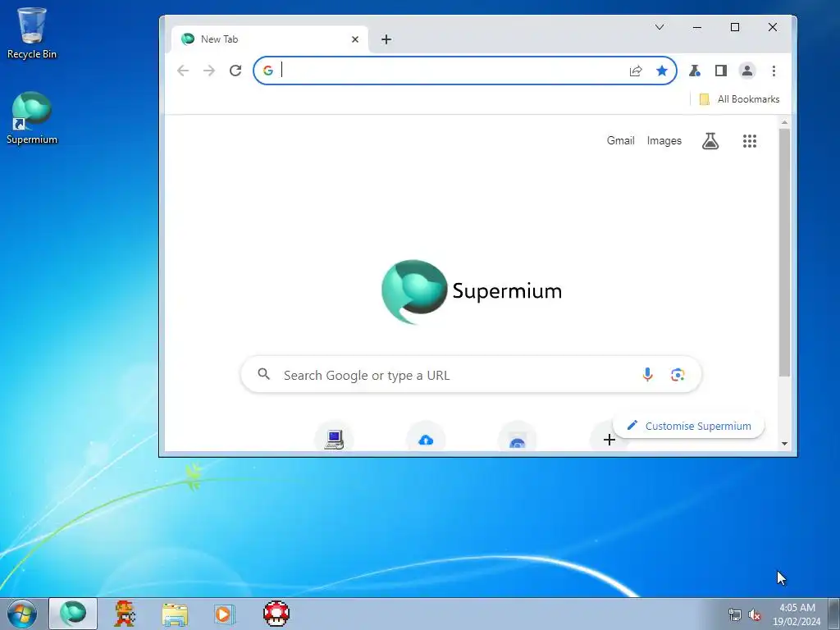Start voice search with microphone
Viewport: 840px width, 630px height.
pos(648,374)
